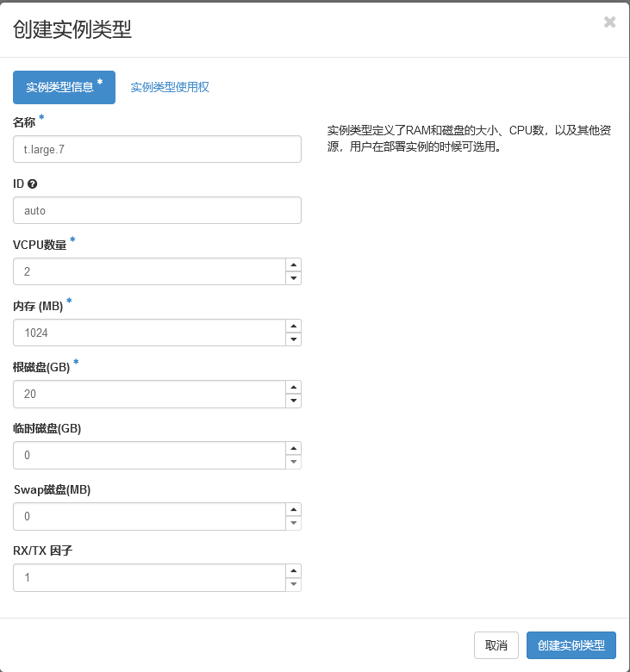Increase VCPU数量 with up arrow
This screenshot has height=672, width=630.
(294, 264)
